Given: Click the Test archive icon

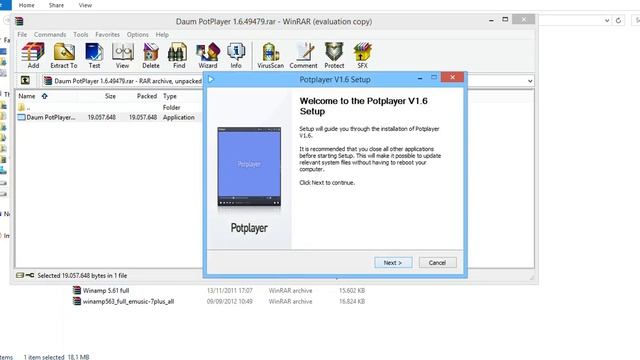Looking at the screenshot, I should coord(94,56).
